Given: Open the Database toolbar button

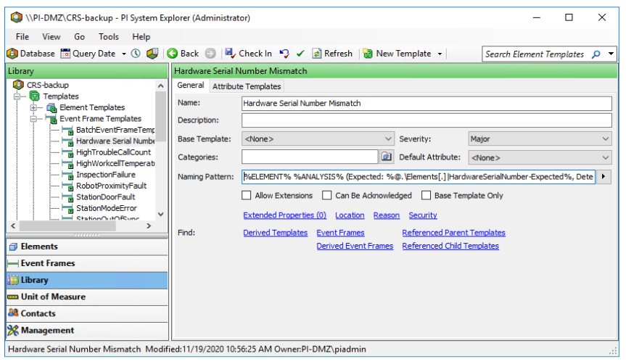Looking at the screenshot, I should coord(30,54).
